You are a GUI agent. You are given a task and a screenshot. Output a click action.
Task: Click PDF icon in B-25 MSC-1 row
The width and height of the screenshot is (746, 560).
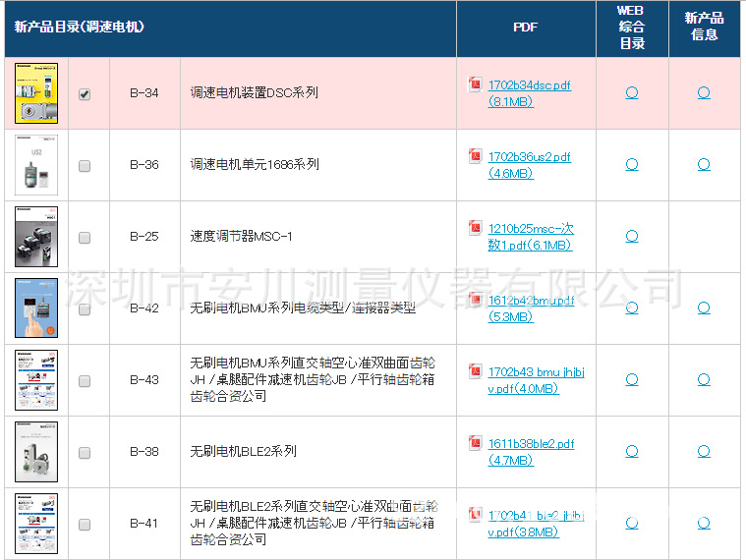tap(475, 229)
